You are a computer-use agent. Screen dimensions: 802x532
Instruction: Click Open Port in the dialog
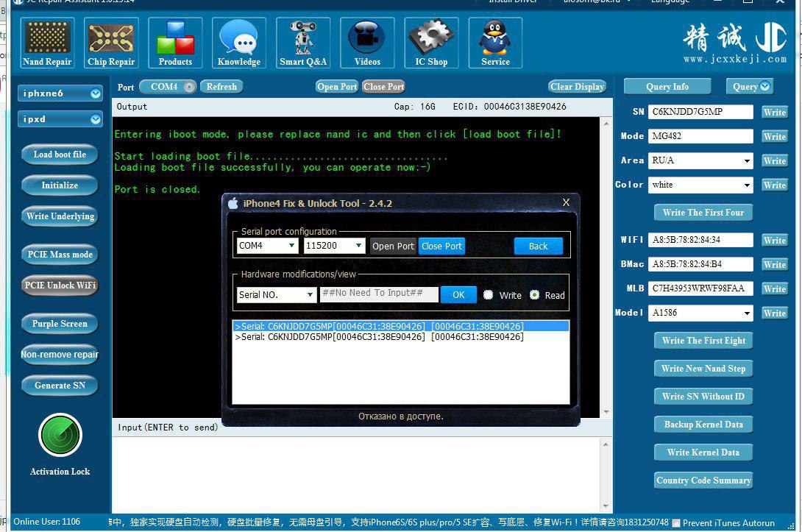click(394, 246)
